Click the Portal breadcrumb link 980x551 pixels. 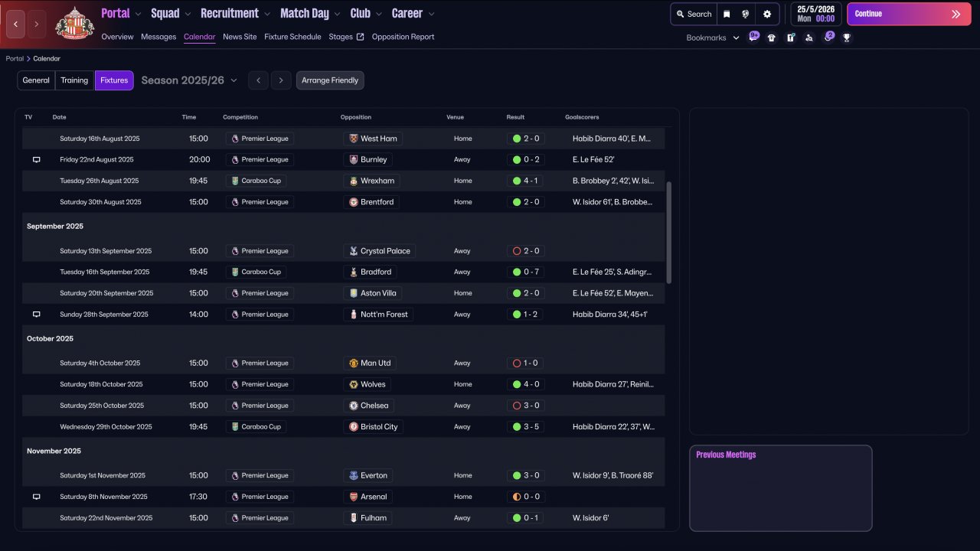pyautogui.click(x=15, y=59)
